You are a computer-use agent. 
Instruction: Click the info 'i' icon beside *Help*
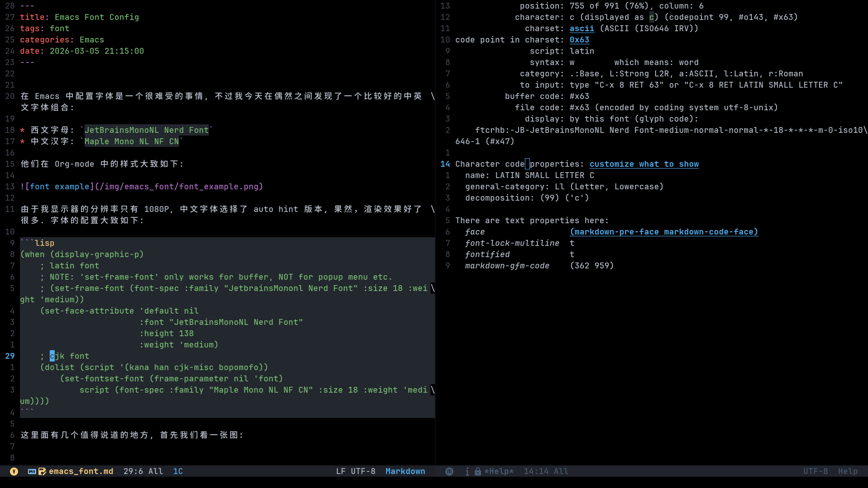(467, 471)
